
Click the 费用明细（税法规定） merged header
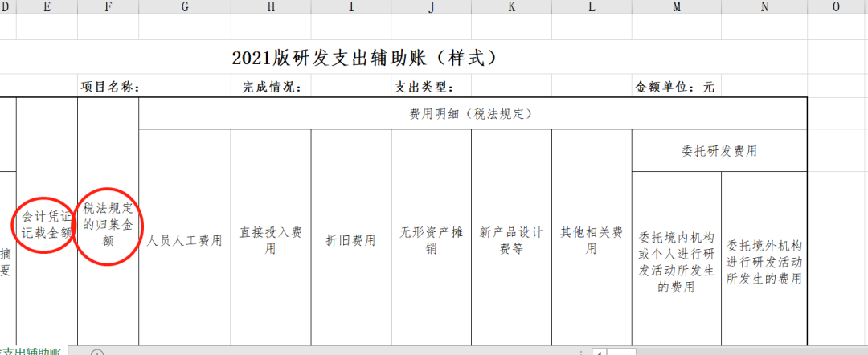(x=473, y=113)
